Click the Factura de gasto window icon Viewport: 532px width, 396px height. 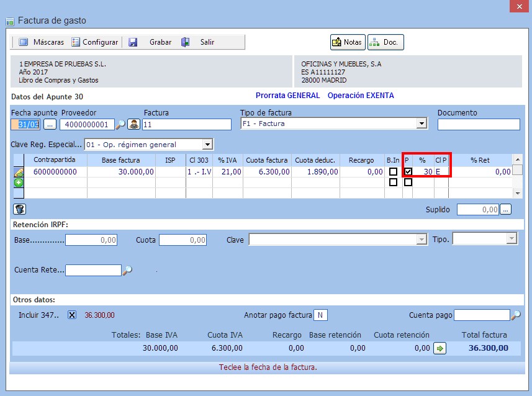[x=10, y=21]
